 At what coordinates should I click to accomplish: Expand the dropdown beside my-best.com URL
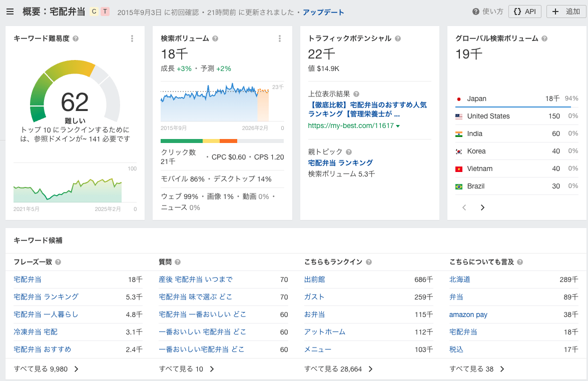(x=397, y=125)
